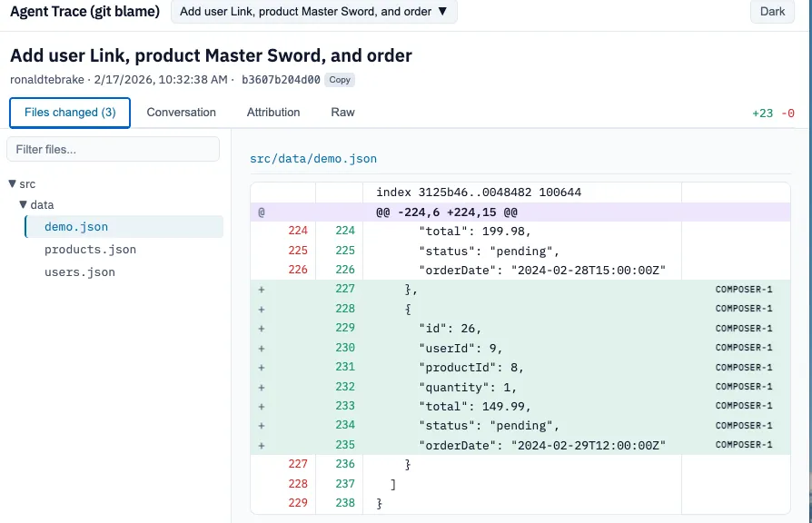Copy the commit hash b3607b204d00
The width and height of the screenshot is (812, 523).
340,80
